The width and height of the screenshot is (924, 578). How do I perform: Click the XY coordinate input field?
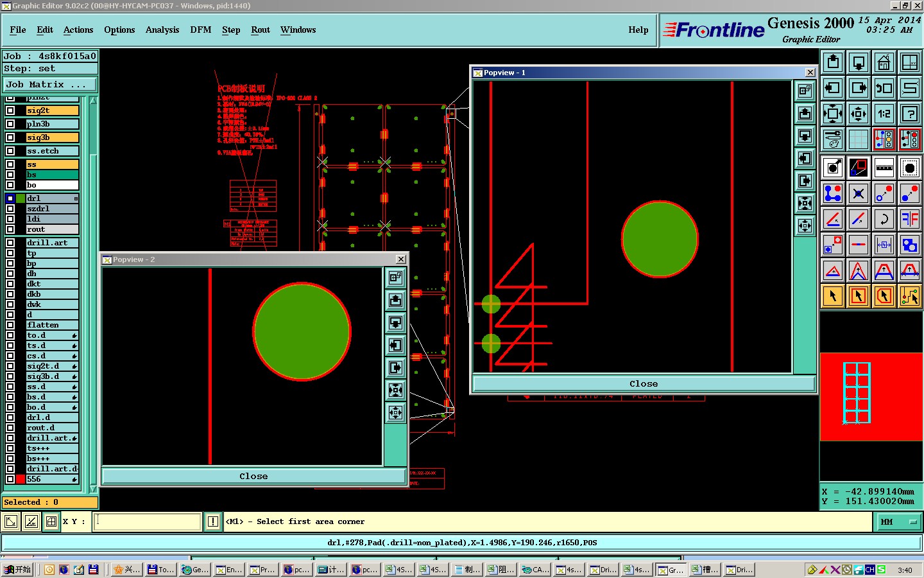point(148,521)
